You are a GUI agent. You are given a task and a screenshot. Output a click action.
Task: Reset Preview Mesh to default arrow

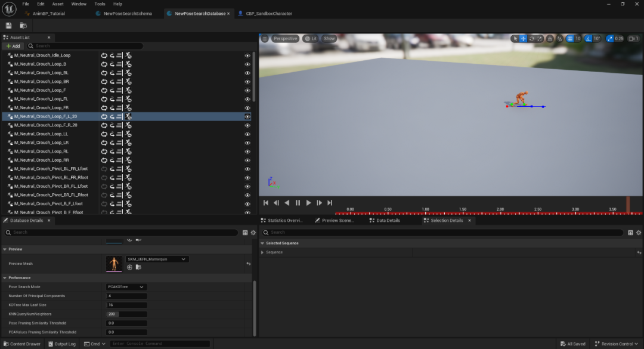point(249,264)
